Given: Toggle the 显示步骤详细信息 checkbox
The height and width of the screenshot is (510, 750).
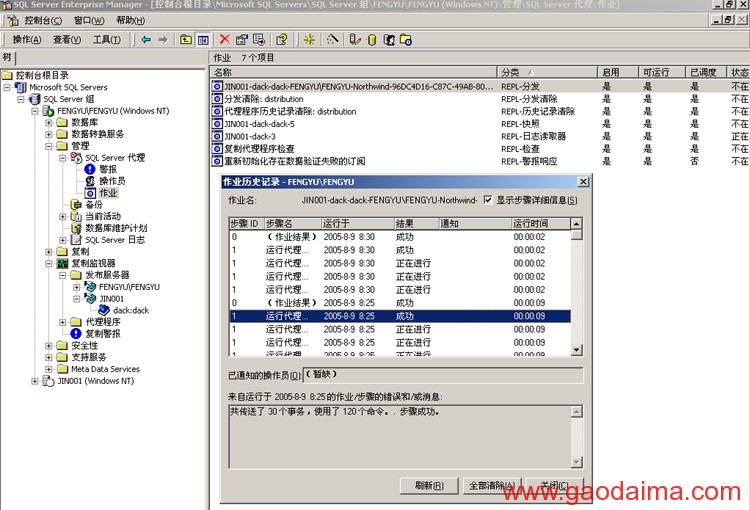Looking at the screenshot, I should point(487,200).
